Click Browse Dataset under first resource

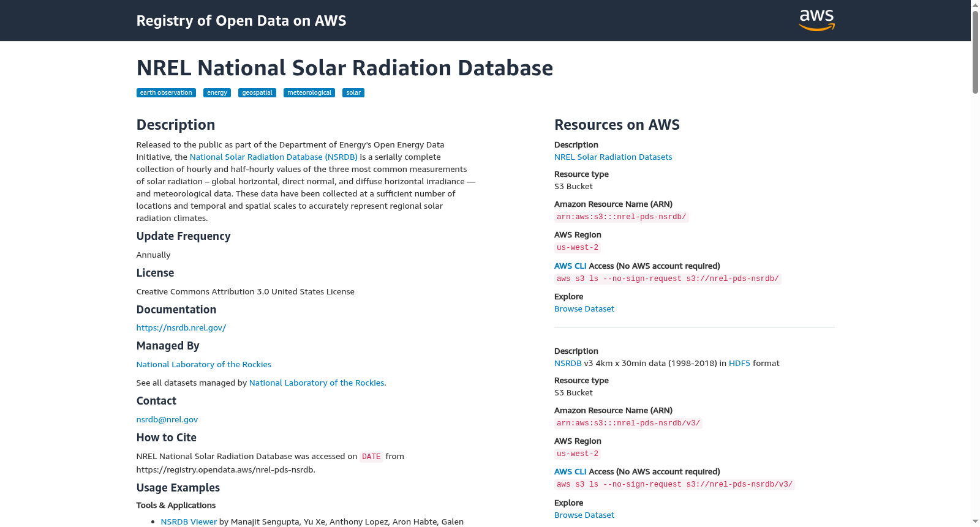click(x=584, y=309)
